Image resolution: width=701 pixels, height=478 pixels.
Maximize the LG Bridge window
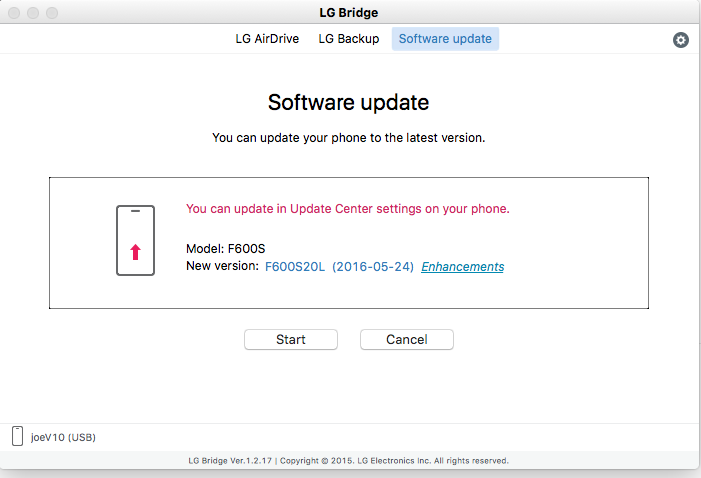click(x=52, y=13)
